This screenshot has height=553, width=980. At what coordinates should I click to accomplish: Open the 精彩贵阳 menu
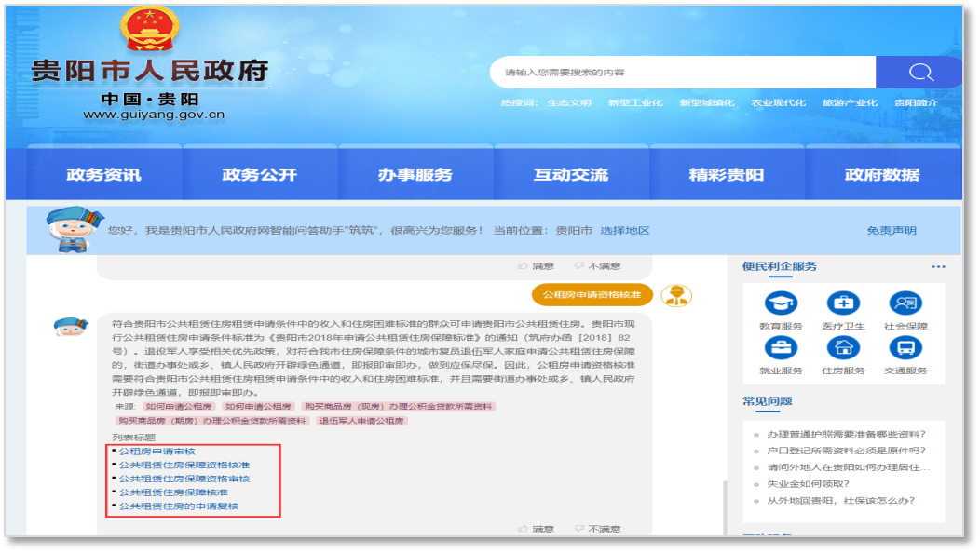727,174
